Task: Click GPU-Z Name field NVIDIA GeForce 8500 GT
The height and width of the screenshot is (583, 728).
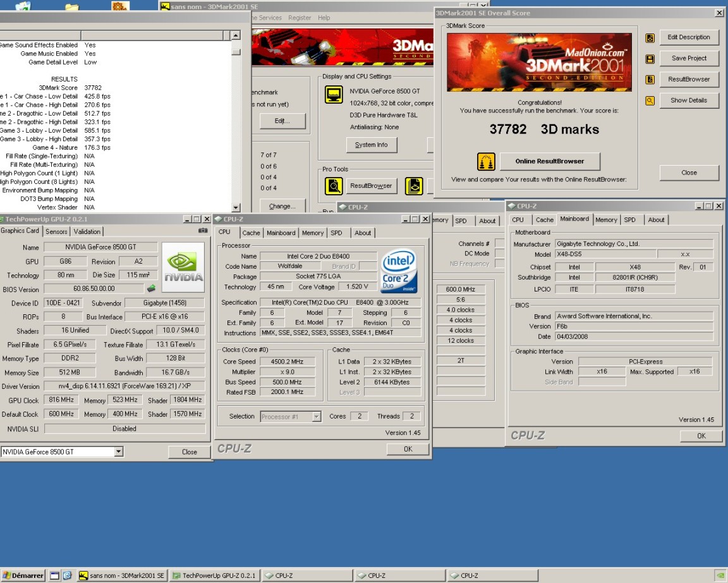Action: [x=100, y=247]
